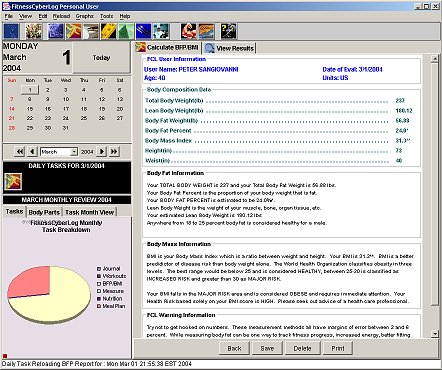The height and width of the screenshot is (370, 442).
Task: Switch to the Calculate BFP/BMI tab
Action: [x=168, y=48]
